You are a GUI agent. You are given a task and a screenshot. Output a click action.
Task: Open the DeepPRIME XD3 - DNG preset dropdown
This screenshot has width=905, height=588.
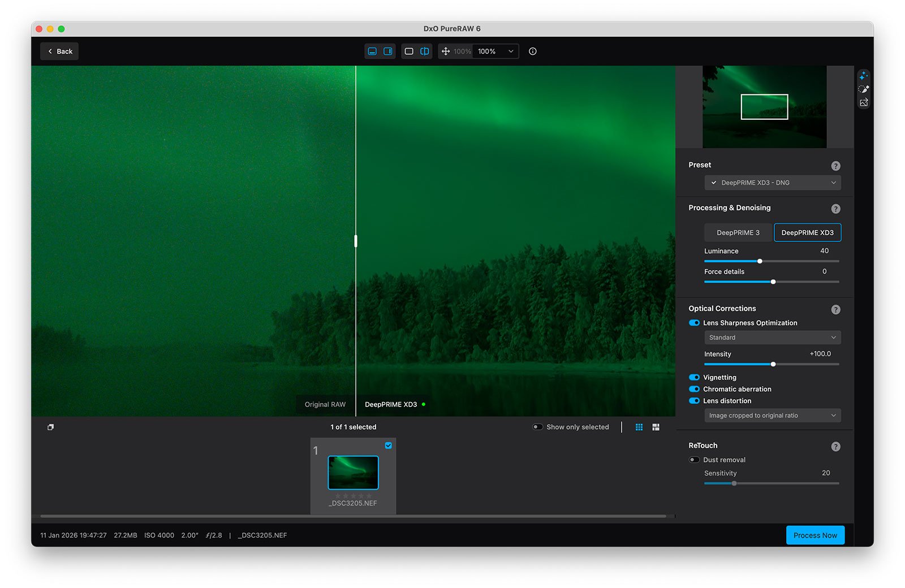(x=772, y=183)
